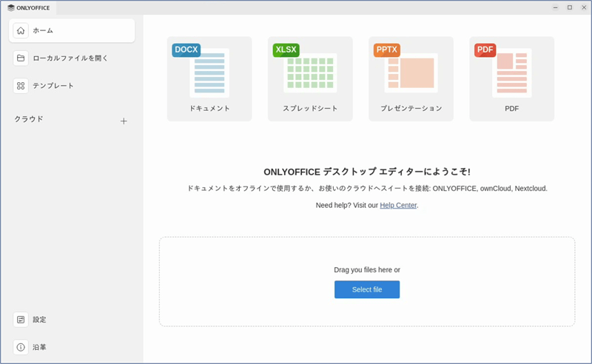Select the テンプレート menu label
The width and height of the screenshot is (592, 364).
53,86
